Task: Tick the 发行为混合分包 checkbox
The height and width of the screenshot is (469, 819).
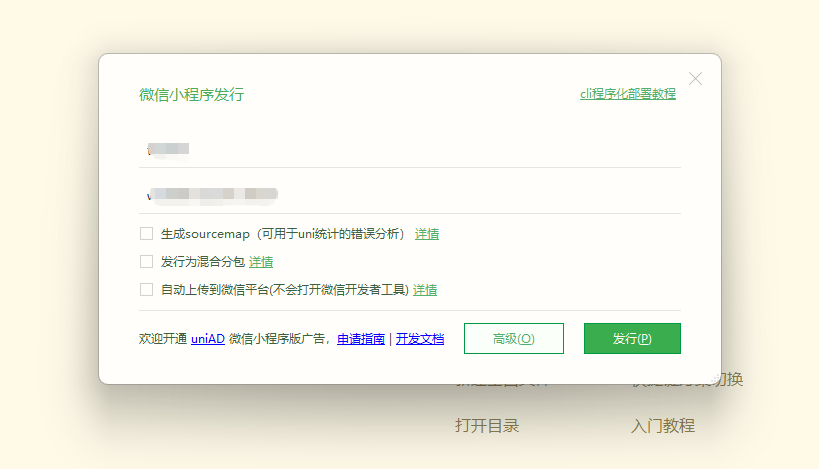Action: pyautogui.click(x=146, y=262)
